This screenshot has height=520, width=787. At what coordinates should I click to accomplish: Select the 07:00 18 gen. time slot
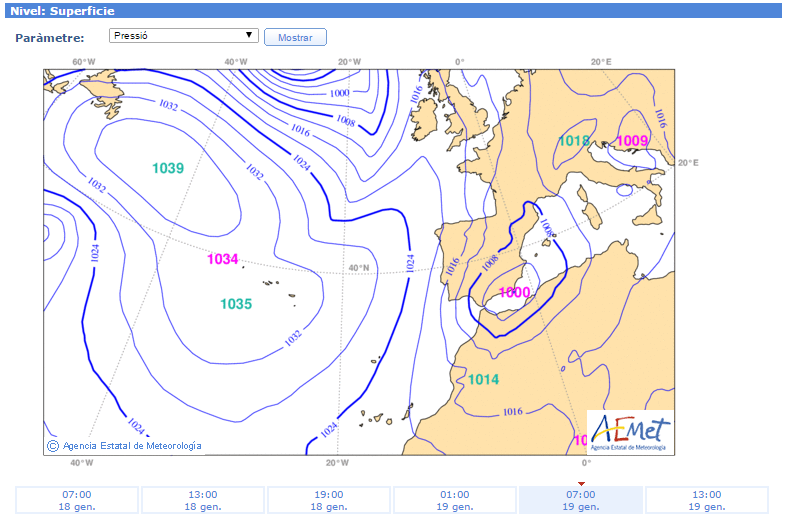point(77,500)
